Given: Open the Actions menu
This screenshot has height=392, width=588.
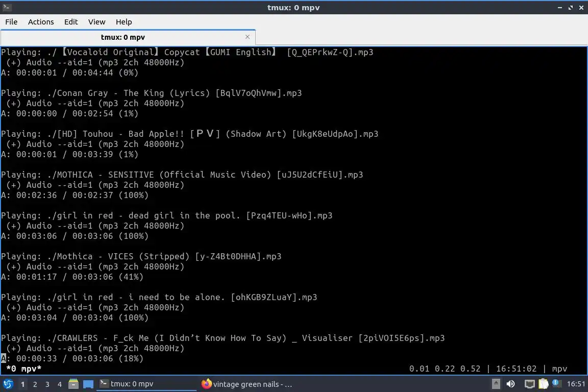Looking at the screenshot, I should pos(41,22).
